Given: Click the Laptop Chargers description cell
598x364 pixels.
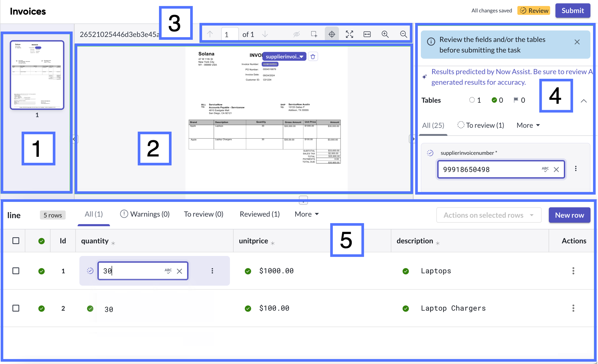Looking at the screenshot, I should 453,308.
